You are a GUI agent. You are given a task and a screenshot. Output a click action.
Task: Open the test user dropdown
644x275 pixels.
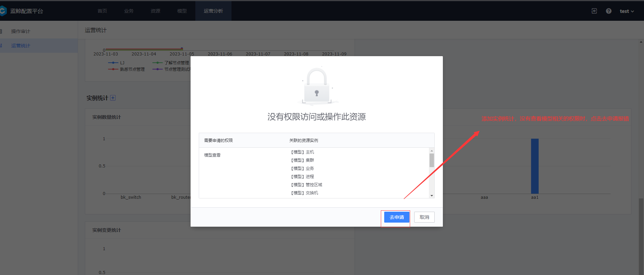pyautogui.click(x=627, y=11)
